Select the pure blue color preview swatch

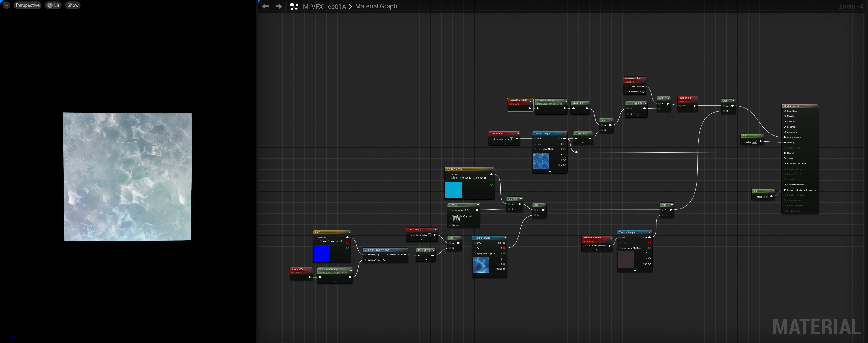322,253
